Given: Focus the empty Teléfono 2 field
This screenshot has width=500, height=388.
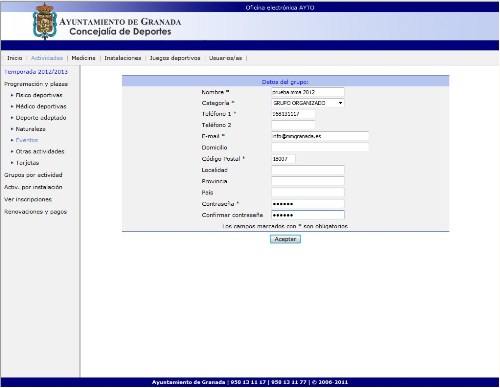Looking at the screenshot, I should pyautogui.click(x=293, y=125).
